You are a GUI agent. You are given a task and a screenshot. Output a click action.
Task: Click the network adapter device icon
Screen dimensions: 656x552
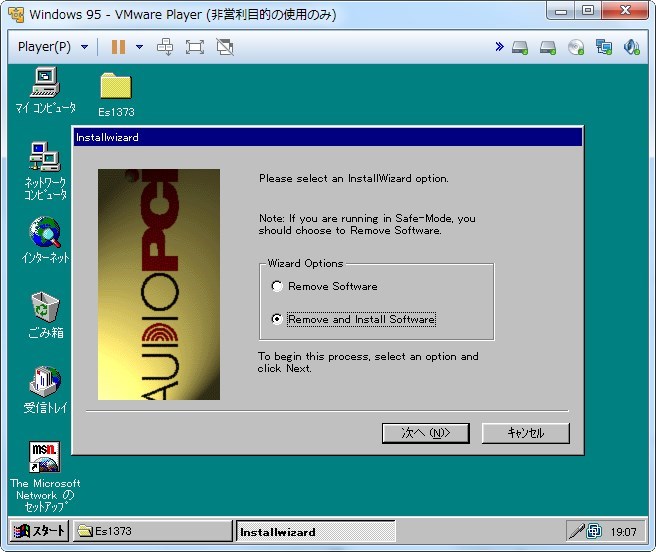tap(604, 47)
